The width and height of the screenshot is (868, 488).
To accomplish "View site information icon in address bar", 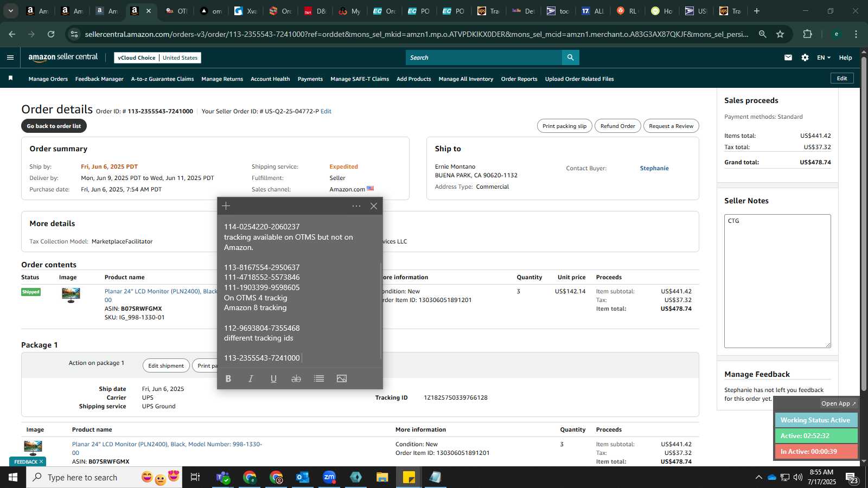I will (74, 34).
